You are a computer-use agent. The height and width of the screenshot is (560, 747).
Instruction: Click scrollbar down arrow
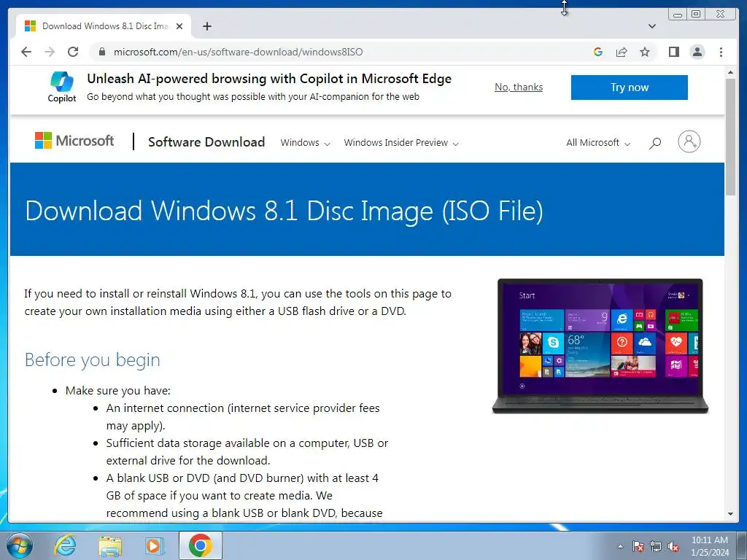click(730, 514)
